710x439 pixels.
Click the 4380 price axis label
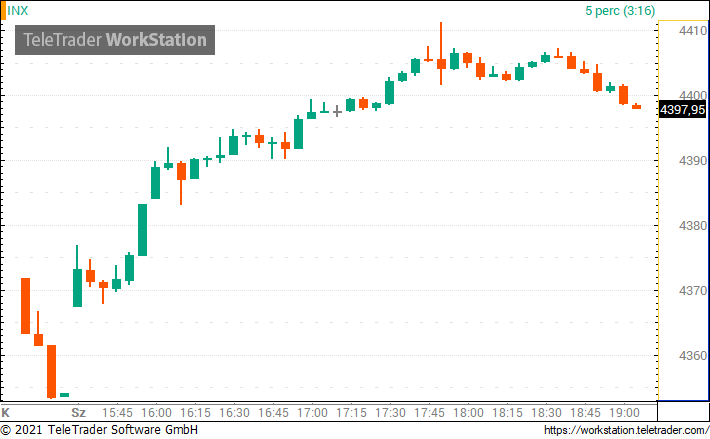[x=693, y=225]
